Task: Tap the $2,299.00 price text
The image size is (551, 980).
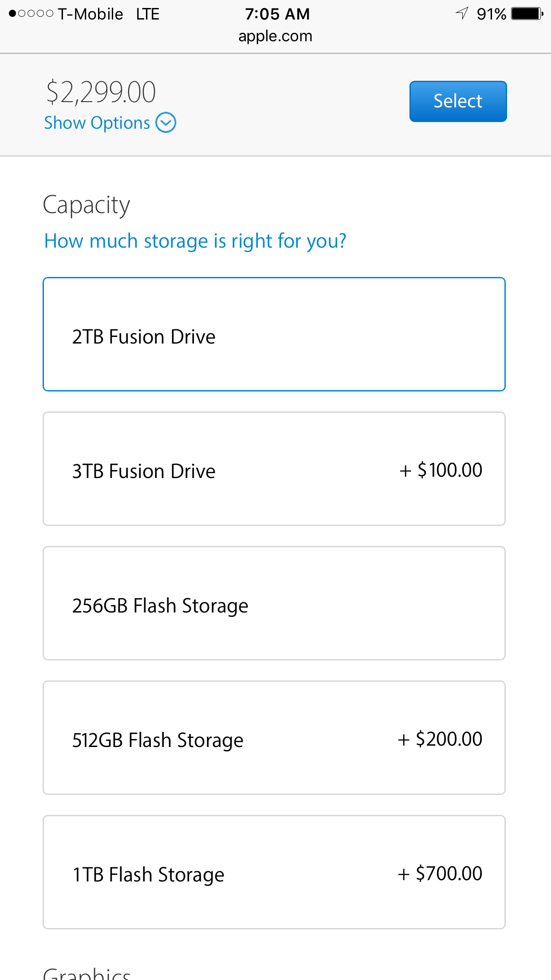Action: tap(101, 92)
